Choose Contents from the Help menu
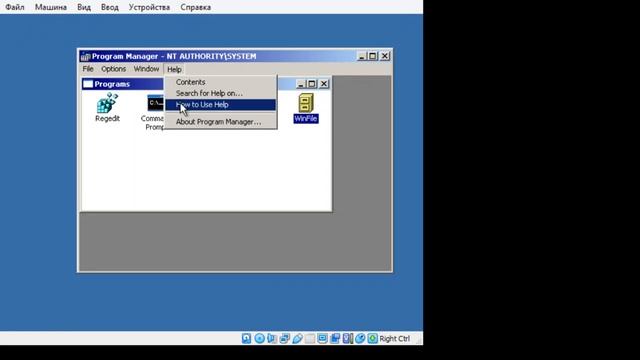The height and width of the screenshot is (360, 640). click(x=220, y=82)
